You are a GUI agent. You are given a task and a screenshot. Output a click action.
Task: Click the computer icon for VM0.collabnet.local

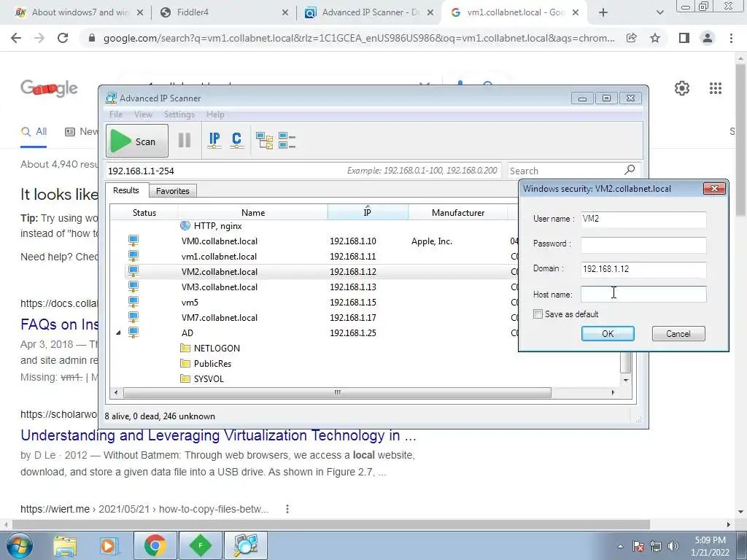[133, 241]
